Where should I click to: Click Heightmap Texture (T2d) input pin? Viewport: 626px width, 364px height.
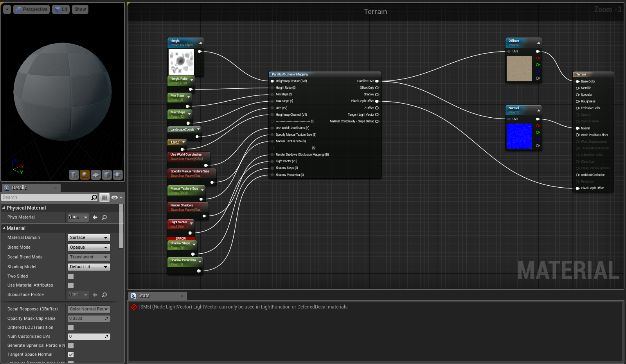pyautogui.click(x=272, y=81)
